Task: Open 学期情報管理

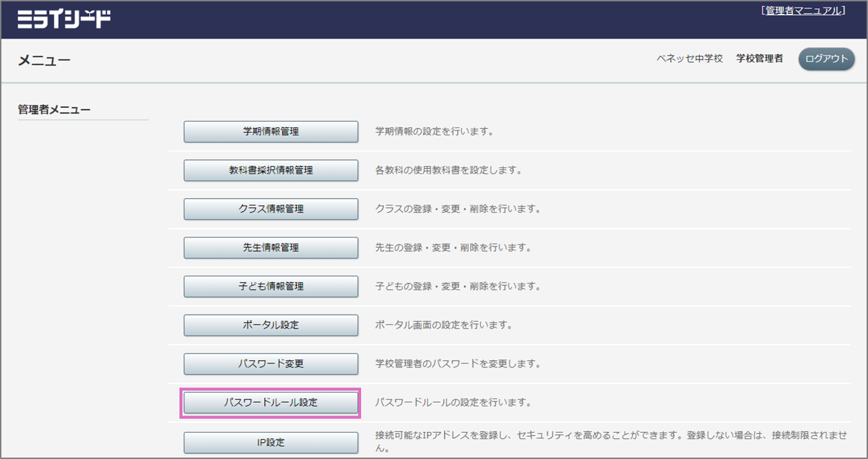Action: coord(270,132)
